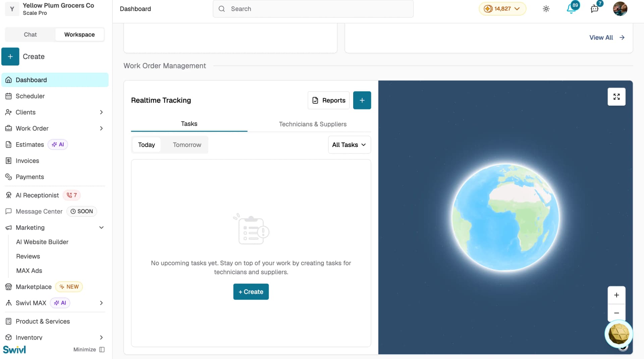Open the user profile avatar
644x359 pixels.
620,9
